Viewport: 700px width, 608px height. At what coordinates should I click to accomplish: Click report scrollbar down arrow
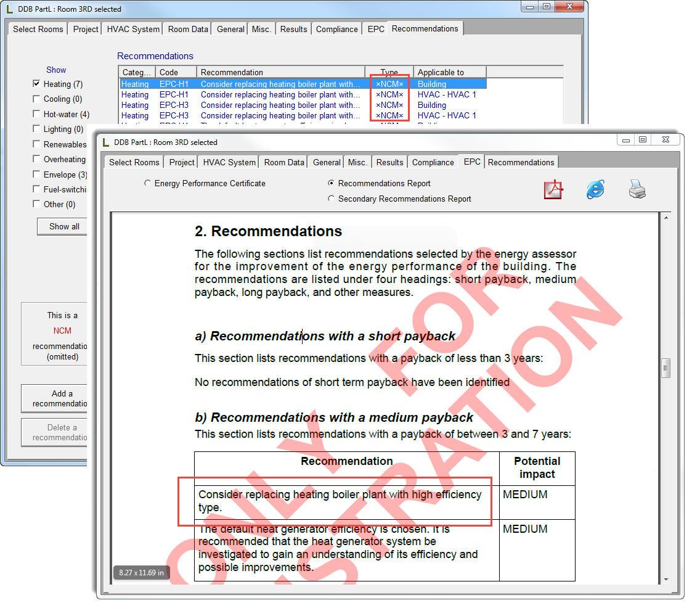(x=665, y=580)
